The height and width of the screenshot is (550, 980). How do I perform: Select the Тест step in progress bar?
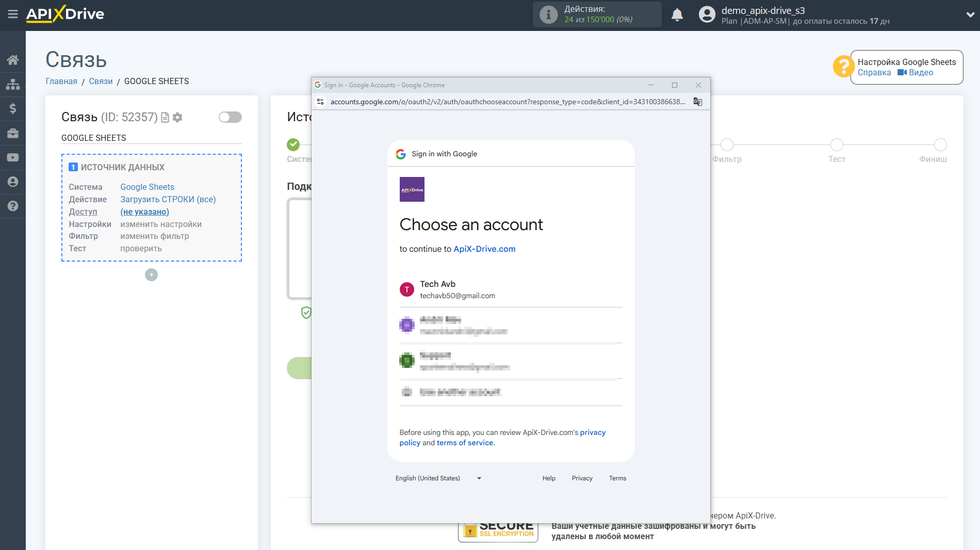(837, 145)
